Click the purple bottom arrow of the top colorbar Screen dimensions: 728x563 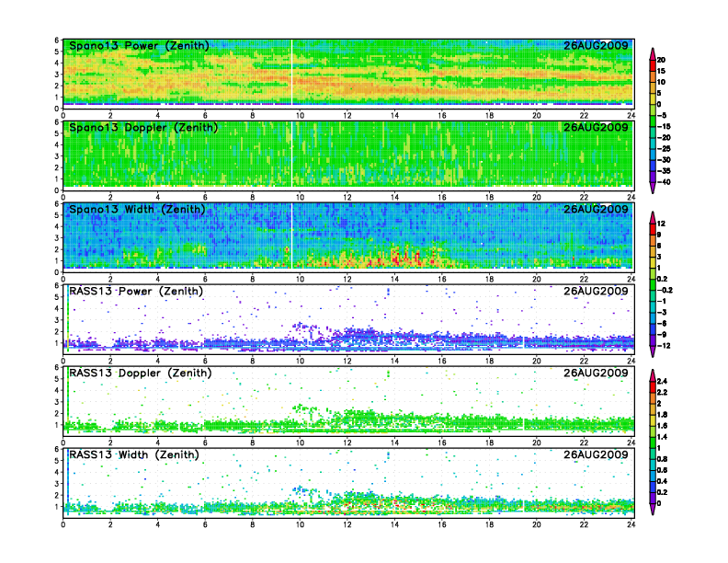[x=653, y=188]
